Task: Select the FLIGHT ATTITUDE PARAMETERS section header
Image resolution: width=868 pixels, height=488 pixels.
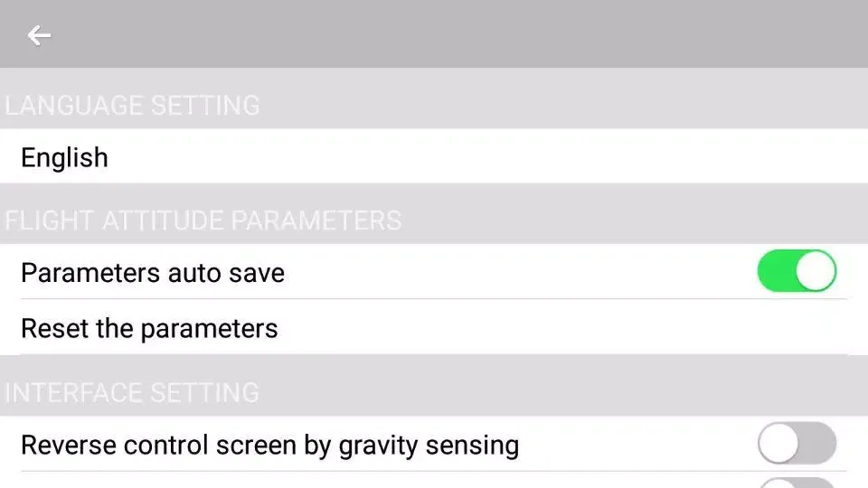Action: [x=203, y=221]
